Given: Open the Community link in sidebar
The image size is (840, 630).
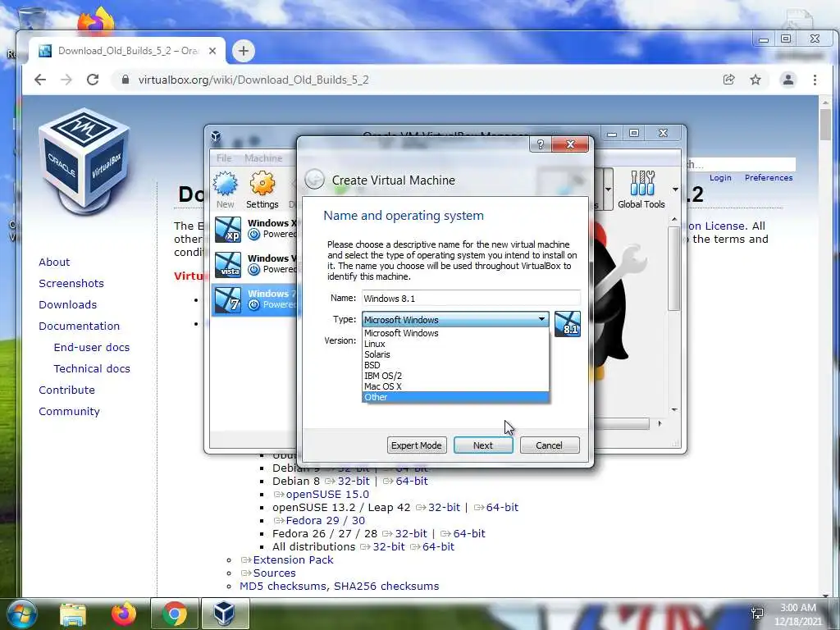Looking at the screenshot, I should click(69, 412).
